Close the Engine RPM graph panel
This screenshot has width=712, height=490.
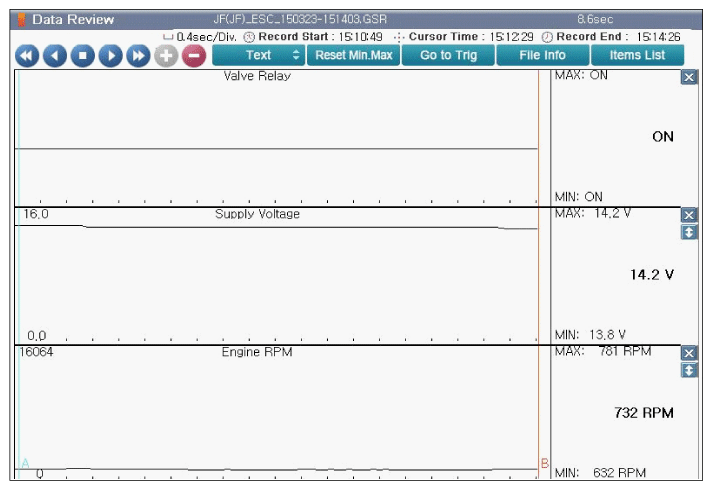click(x=689, y=353)
